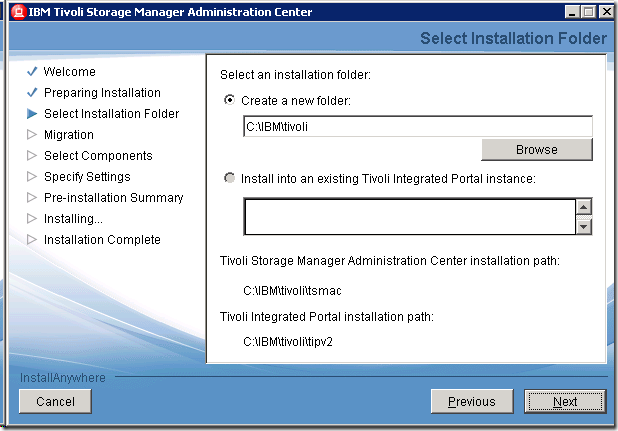This screenshot has width=618, height=431.
Task: Click the Welcome step checkmark icon
Action: point(32,72)
